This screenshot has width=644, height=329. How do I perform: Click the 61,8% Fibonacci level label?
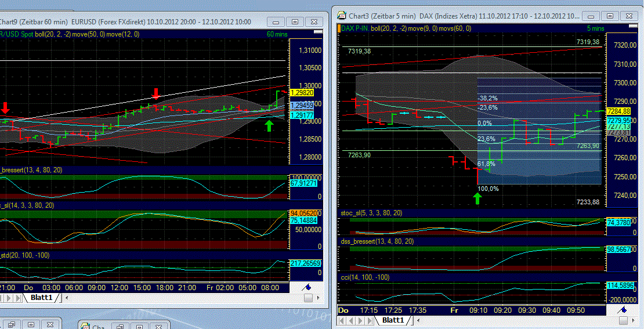(x=486, y=164)
